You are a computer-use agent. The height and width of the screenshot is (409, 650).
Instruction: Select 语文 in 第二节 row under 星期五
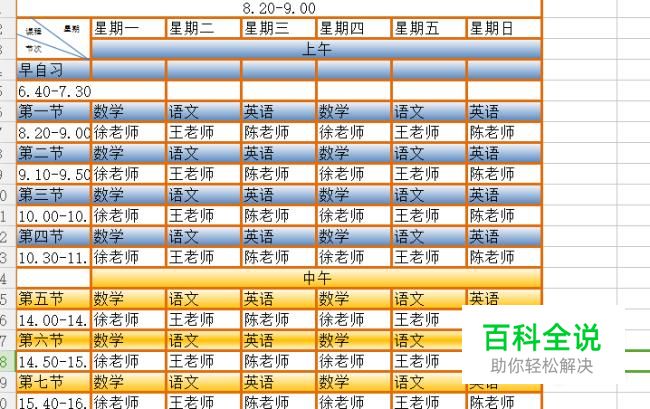[429, 153]
